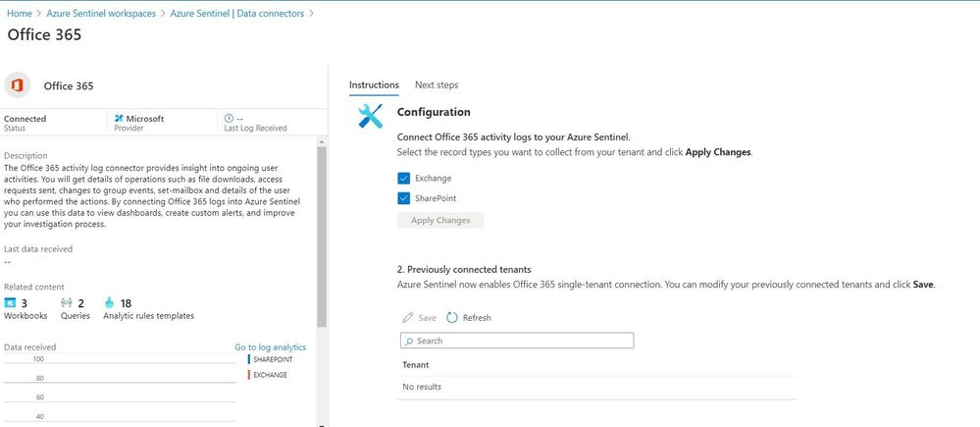The height and width of the screenshot is (427, 980).
Task: Click the Refresh button for tenants
Action: pos(469,318)
